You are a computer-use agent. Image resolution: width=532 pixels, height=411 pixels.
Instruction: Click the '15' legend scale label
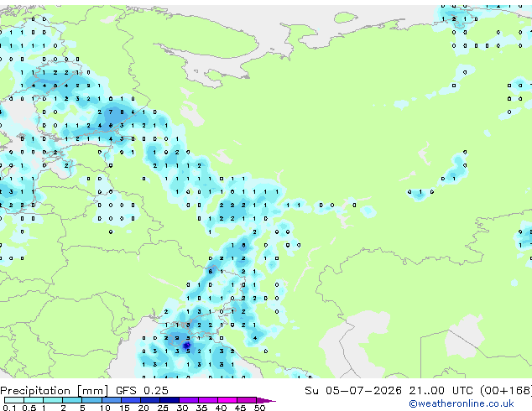coord(124,408)
